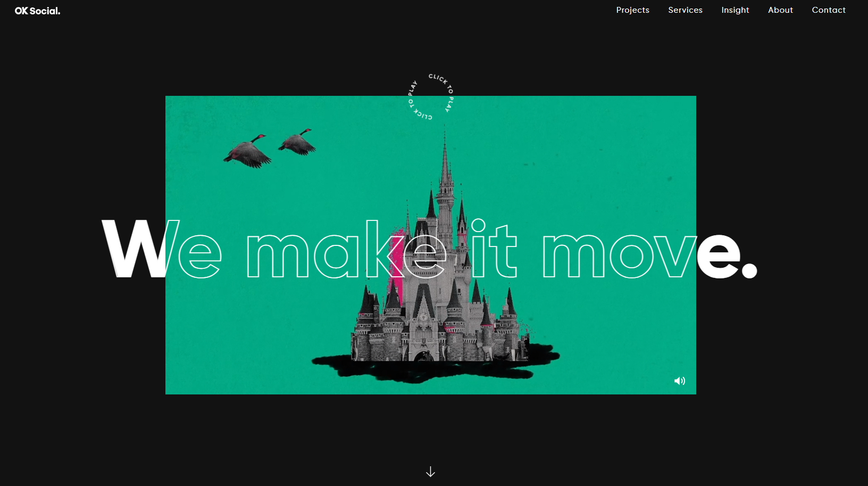
Task: Click the right flying goose
Action: pos(298,142)
